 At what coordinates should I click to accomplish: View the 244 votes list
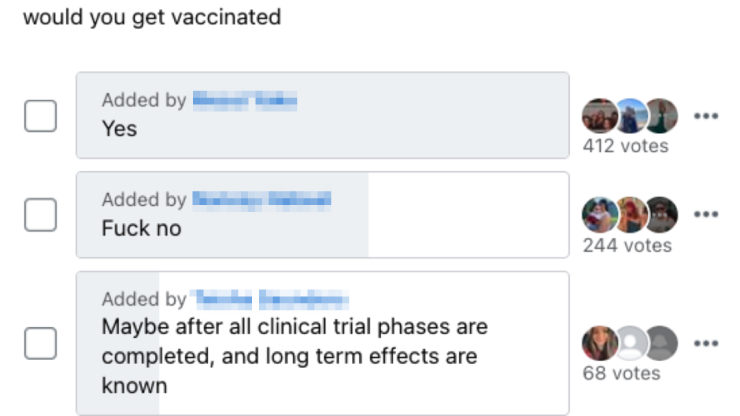[x=627, y=245]
